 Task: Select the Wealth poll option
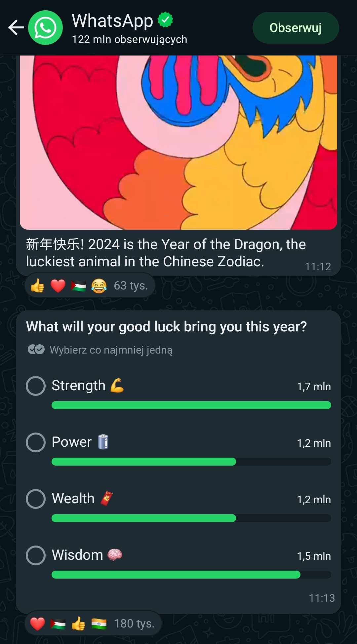click(x=36, y=499)
